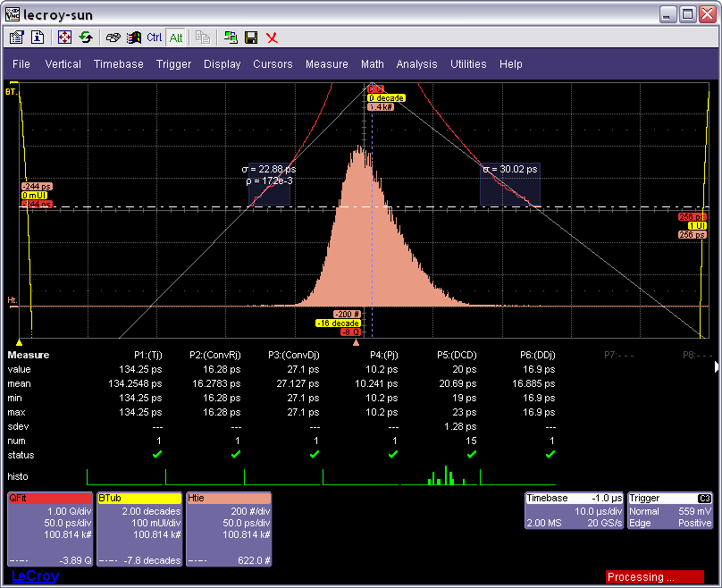Click the P1 Tj histicon thumbnail
The image size is (722, 588).
pos(125,476)
